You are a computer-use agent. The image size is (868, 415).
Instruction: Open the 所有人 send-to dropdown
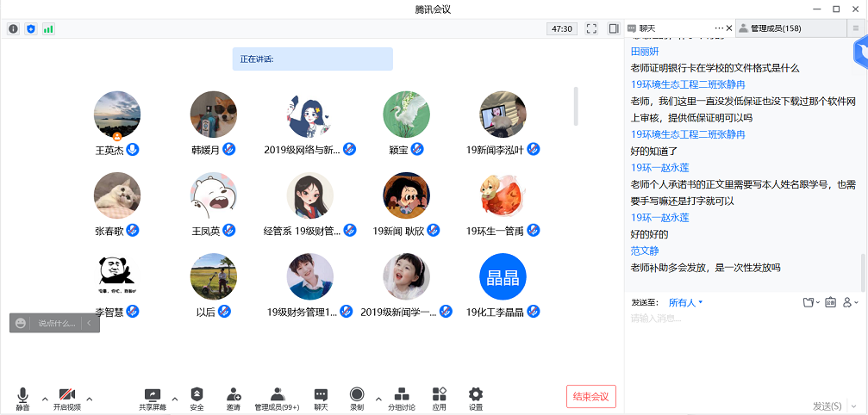pos(686,302)
